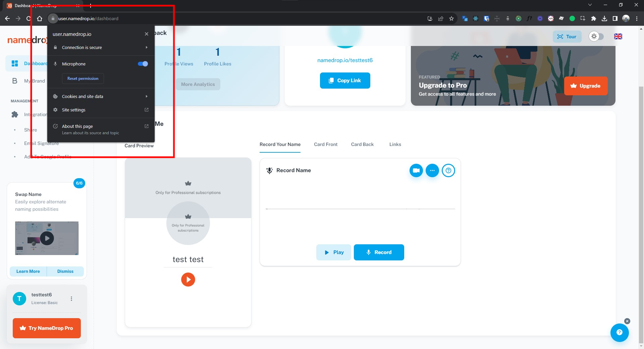Image resolution: width=644 pixels, height=349 pixels.
Task: Play the Swap Name video thumbnail
Action: (x=47, y=238)
